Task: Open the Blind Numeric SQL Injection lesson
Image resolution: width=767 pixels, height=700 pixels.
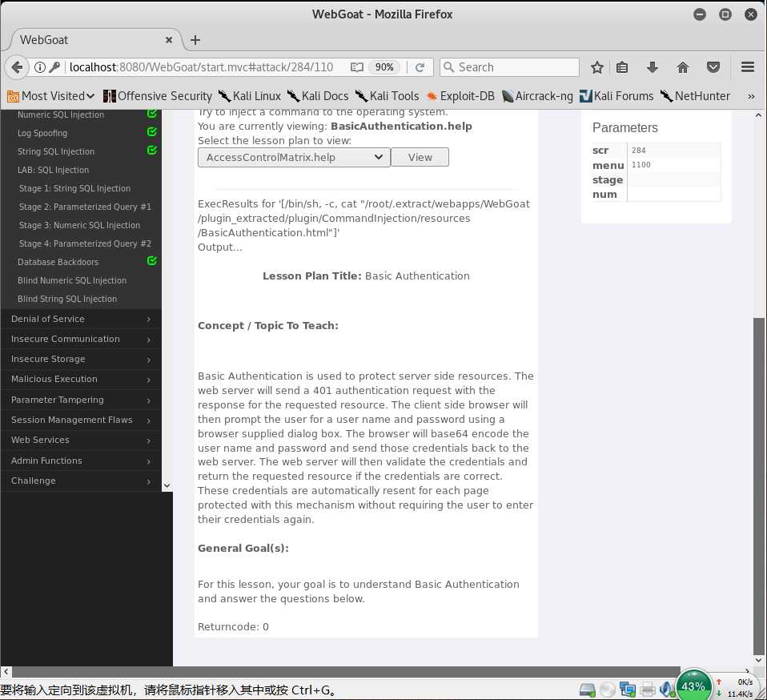Action: point(72,280)
